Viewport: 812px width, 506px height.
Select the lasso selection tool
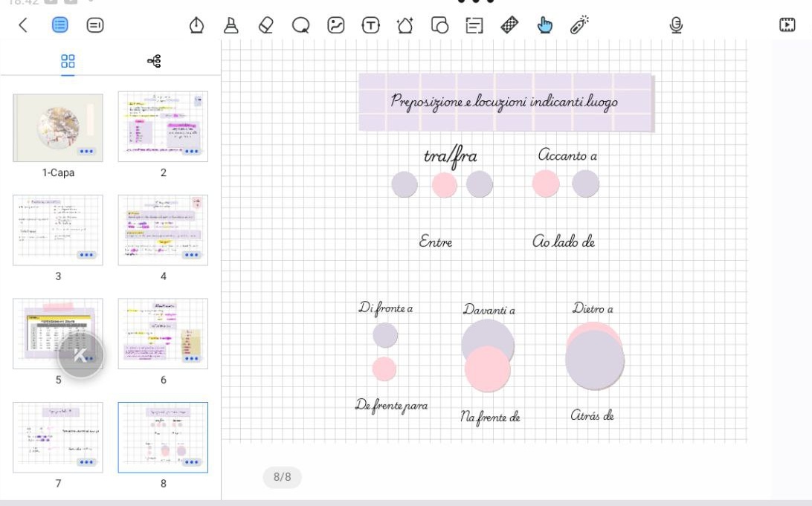[301, 25]
